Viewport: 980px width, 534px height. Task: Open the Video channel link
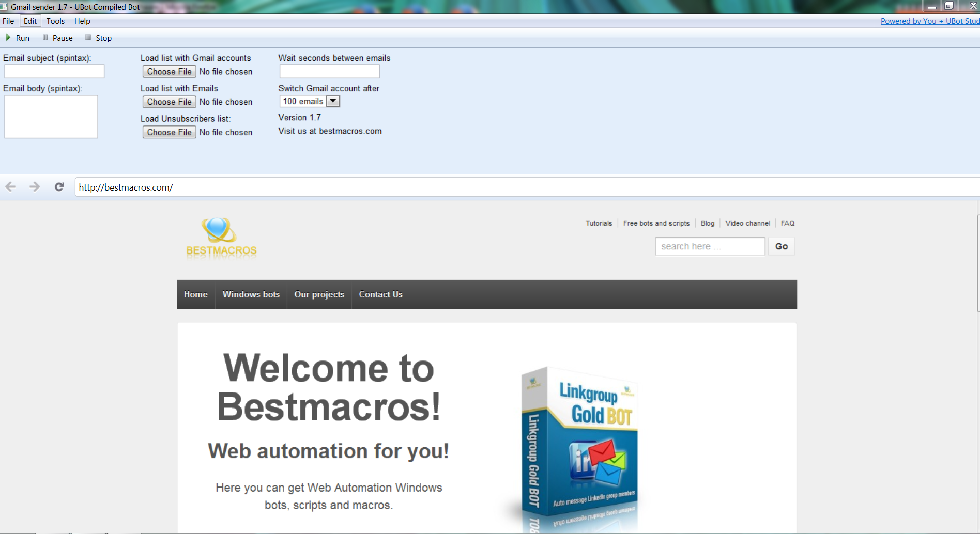747,223
